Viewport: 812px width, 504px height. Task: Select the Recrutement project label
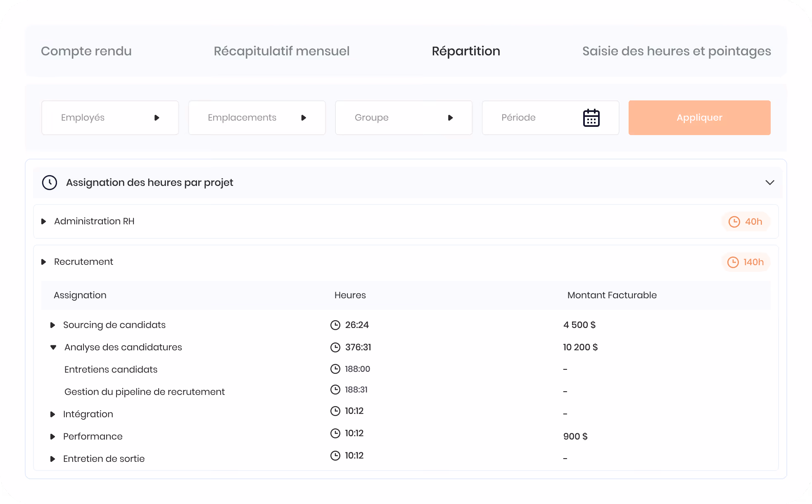pyautogui.click(x=83, y=262)
